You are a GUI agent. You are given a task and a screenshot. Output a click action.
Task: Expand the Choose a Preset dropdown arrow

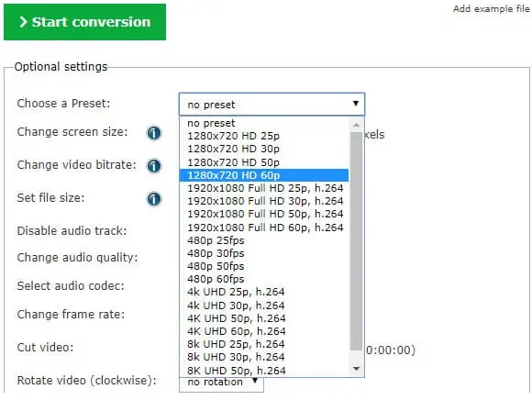coord(356,104)
